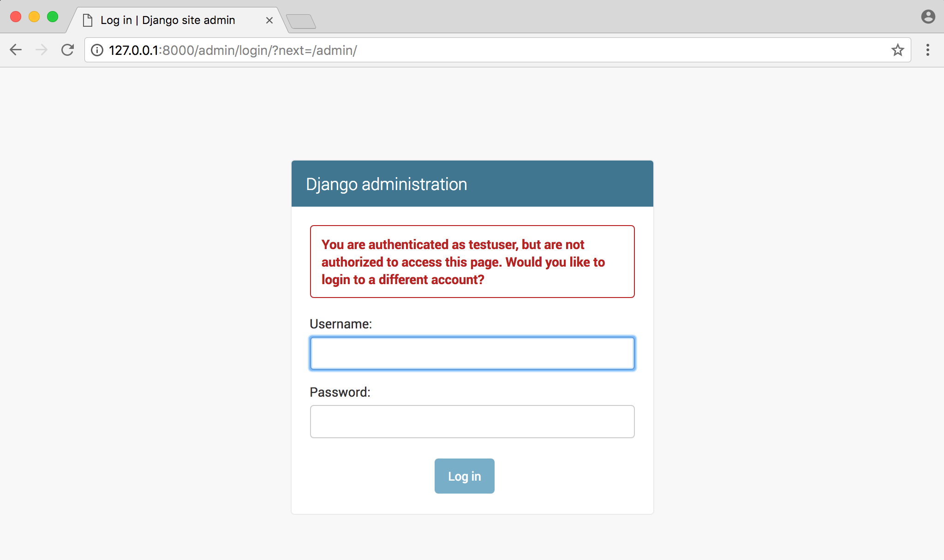Focus the Password input field
Screen dimensions: 944x560
pyautogui.click(x=472, y=422)
